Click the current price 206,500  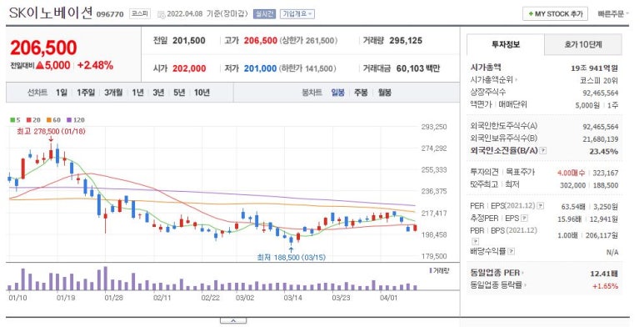coord(43,48)
